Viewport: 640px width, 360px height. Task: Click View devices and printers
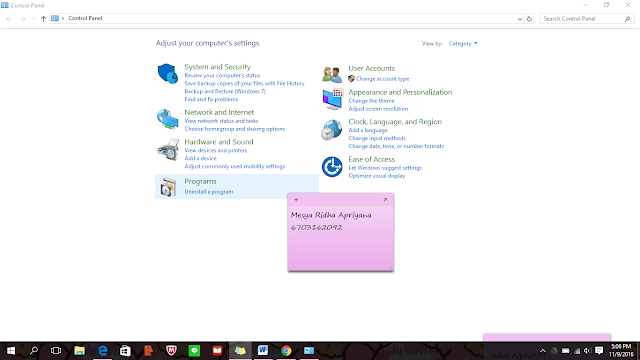pos(216,150)
